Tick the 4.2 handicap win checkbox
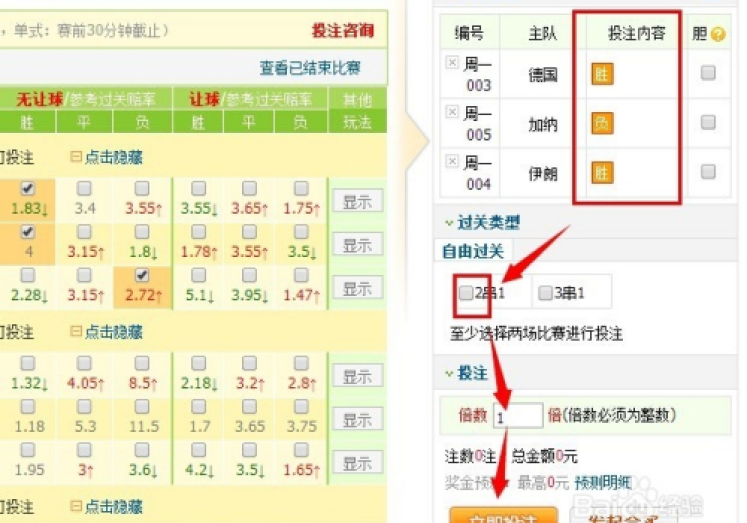747x523 pixels. point(199,450)
